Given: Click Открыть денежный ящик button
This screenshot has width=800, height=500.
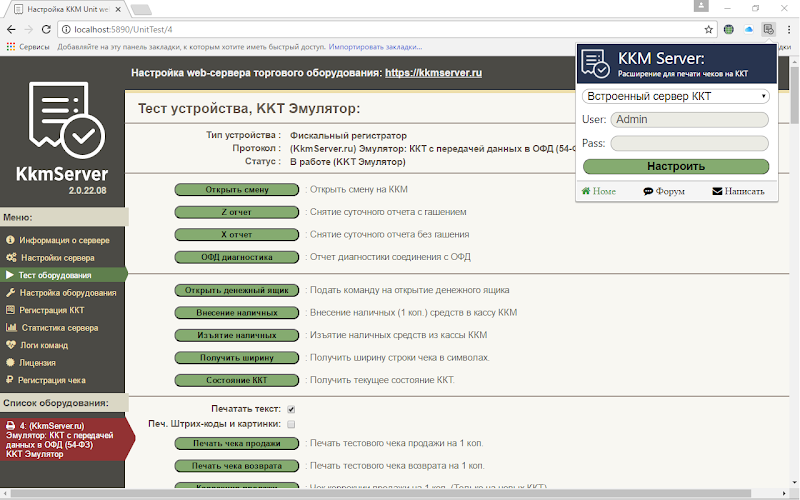Looking at the screenshot, I should point(237,290).
